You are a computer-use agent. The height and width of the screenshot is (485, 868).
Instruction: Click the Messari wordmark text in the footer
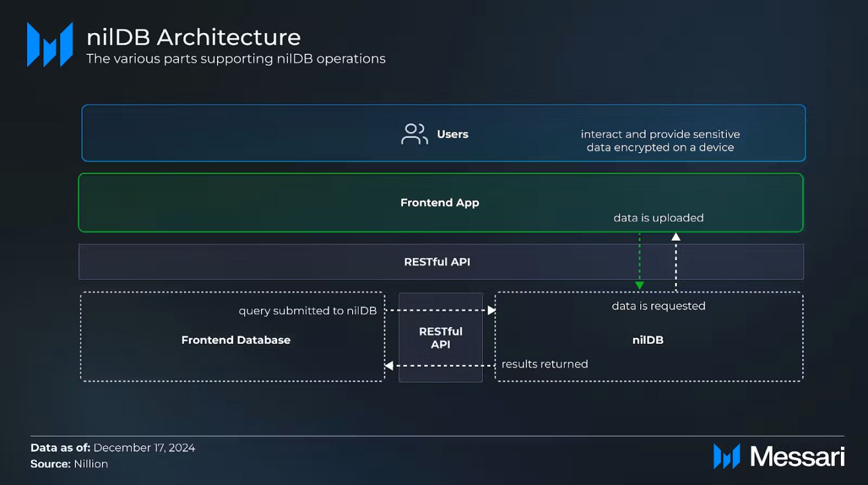point(797,457)
